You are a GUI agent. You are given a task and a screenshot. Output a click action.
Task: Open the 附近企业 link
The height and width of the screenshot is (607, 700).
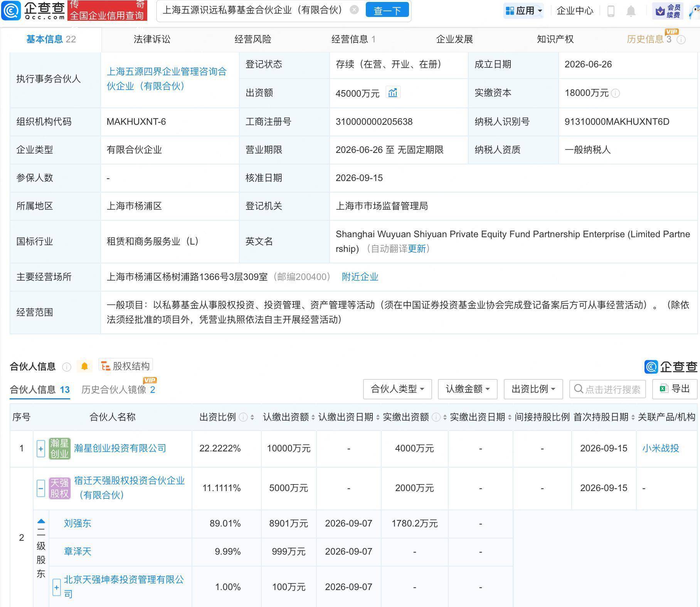coord(360,277)
